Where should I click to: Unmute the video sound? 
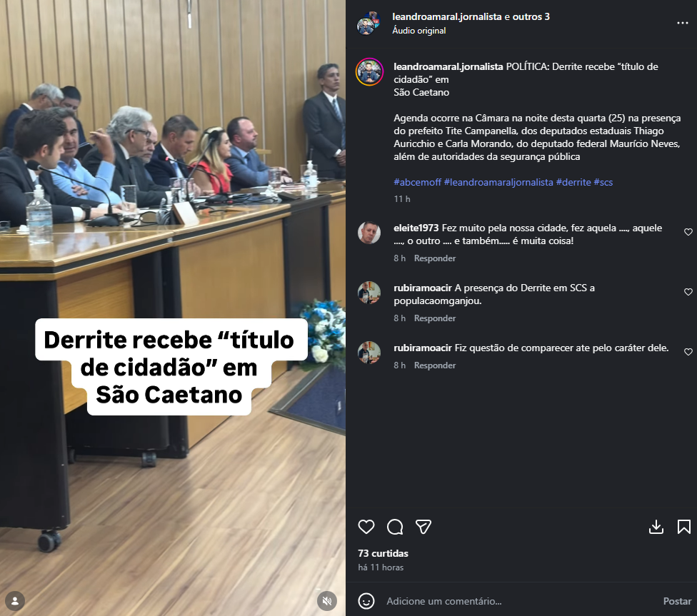(327, 601)
